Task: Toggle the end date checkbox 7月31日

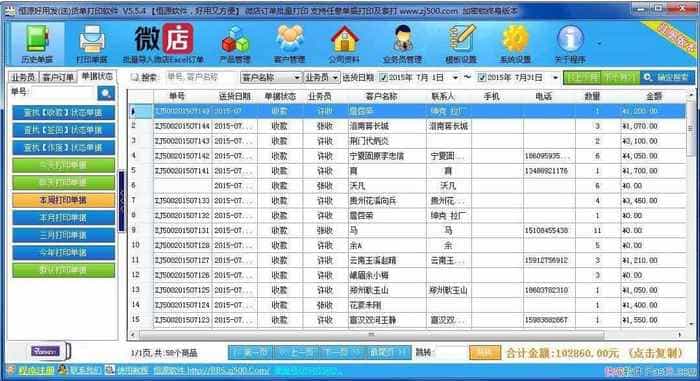Action: (481, 77)
